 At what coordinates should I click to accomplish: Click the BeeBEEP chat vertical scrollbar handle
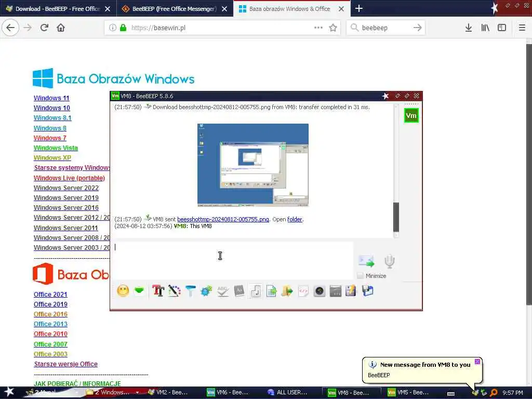396,217
